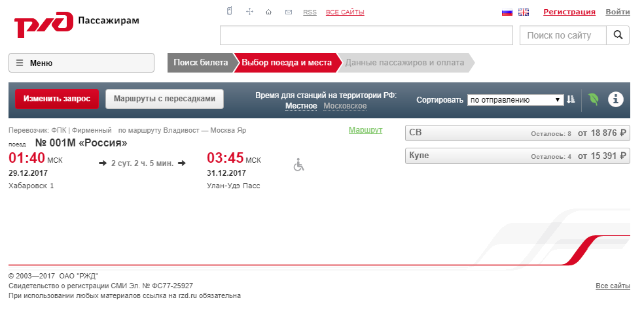This screenshot has width=644, height=317.
Task: Click Изменить запрос button
Action: click(x=57, y=99)
